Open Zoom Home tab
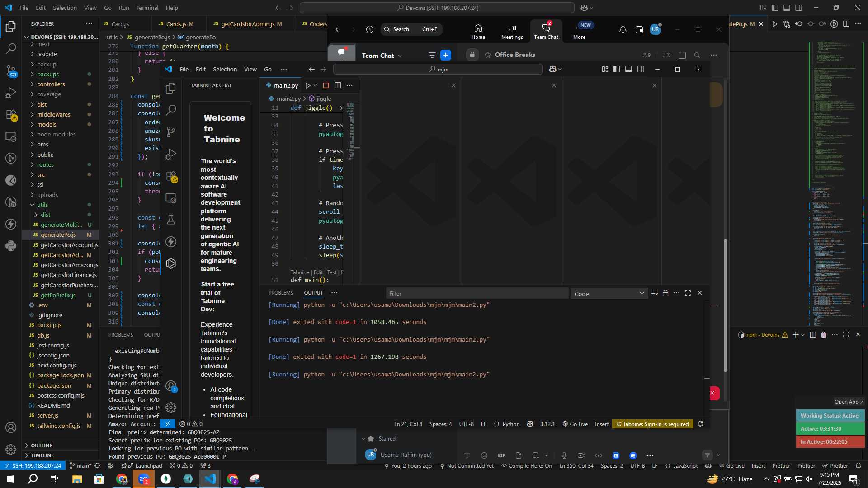 tap(478, 32)
